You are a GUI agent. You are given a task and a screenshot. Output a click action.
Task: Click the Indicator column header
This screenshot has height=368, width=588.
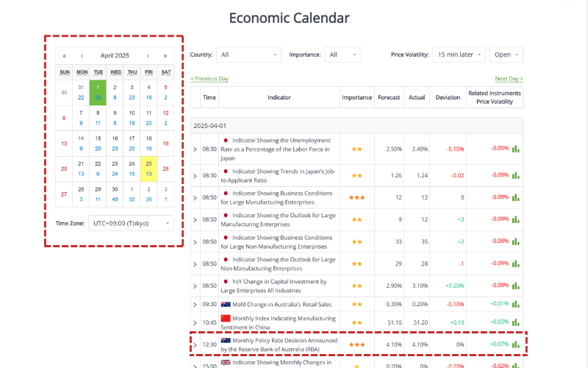click(x=279, y=97)
